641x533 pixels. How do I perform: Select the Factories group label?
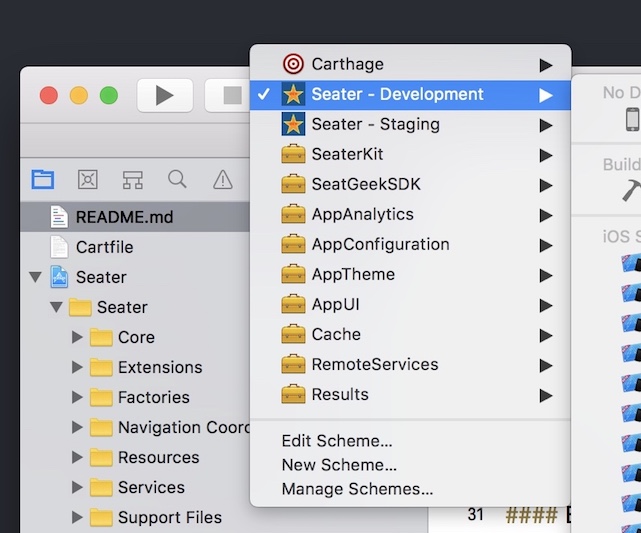click(x=154, y=397)
